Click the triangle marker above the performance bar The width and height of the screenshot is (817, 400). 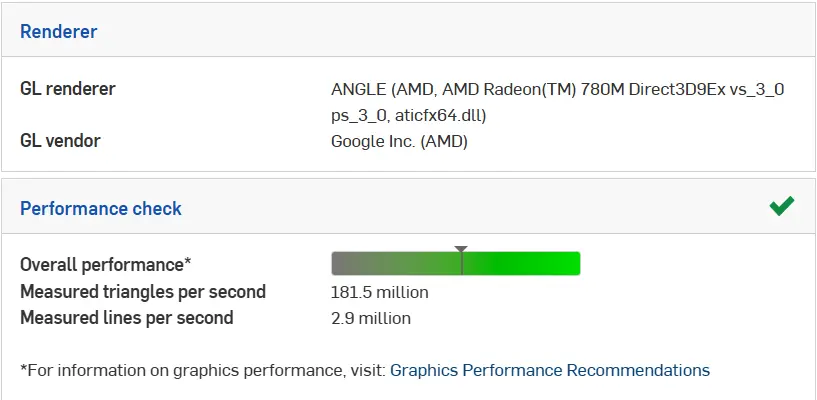[x=461, y=249]
